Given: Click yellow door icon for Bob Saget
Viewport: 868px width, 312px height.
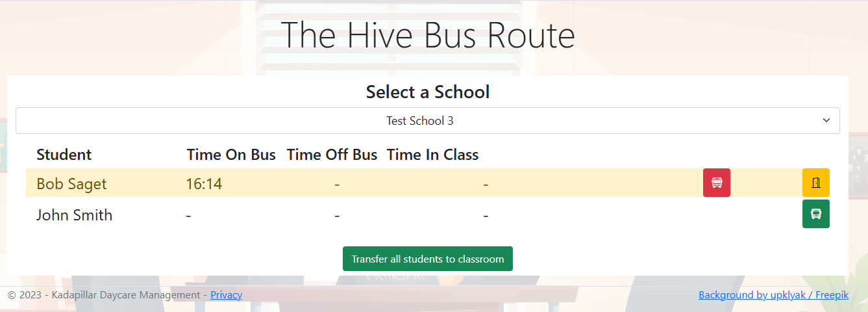Looking at the screenshot, I should click(815, 183).
